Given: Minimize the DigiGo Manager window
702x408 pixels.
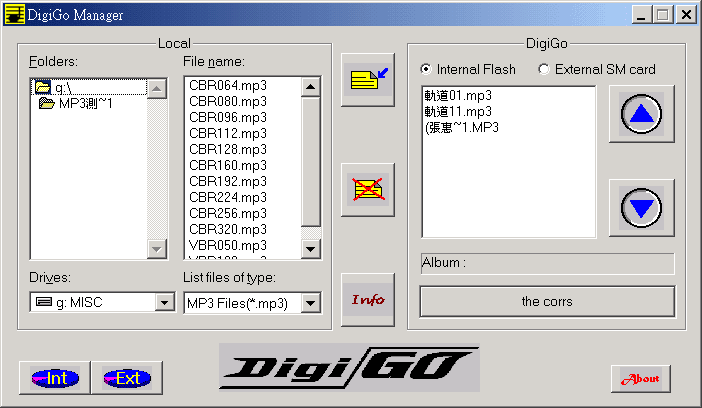Looking at the screenshot, I should (x=641, y=15).
